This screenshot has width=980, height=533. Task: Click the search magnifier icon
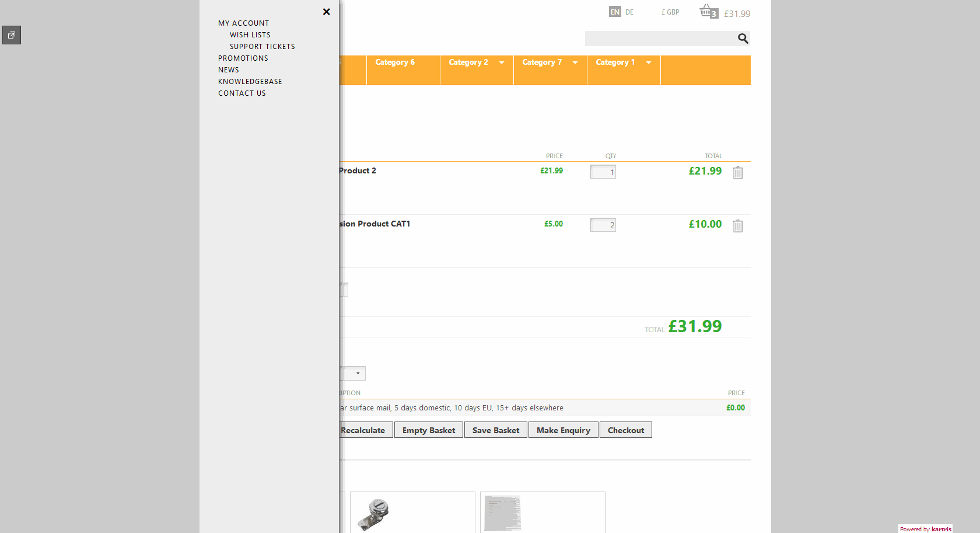(743, 39)
